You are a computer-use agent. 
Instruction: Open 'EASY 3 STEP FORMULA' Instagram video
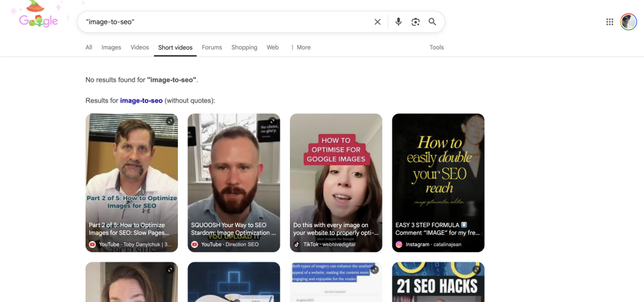438,182
